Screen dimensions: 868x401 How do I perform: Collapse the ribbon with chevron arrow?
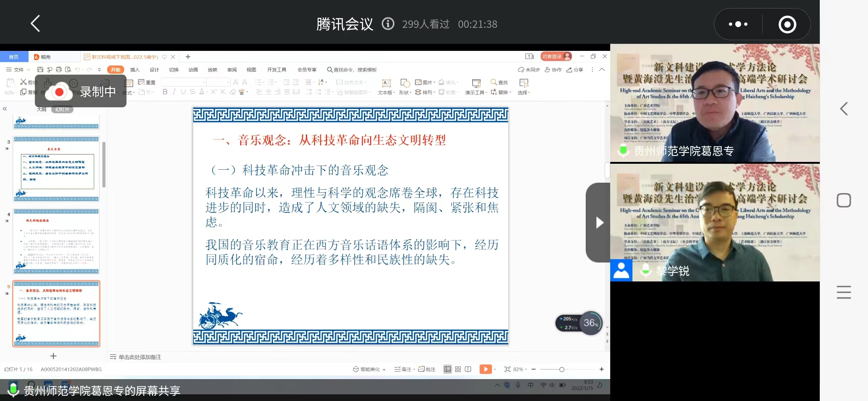tap(602, 69)
